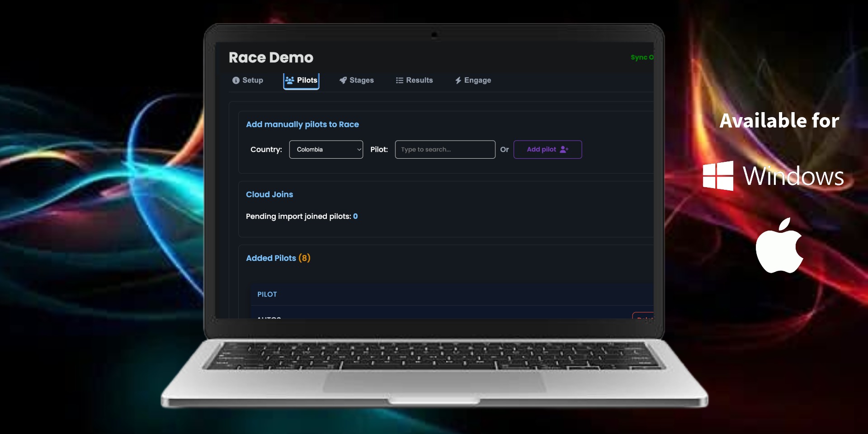Click the paper plane icon next to Stages

342,80
